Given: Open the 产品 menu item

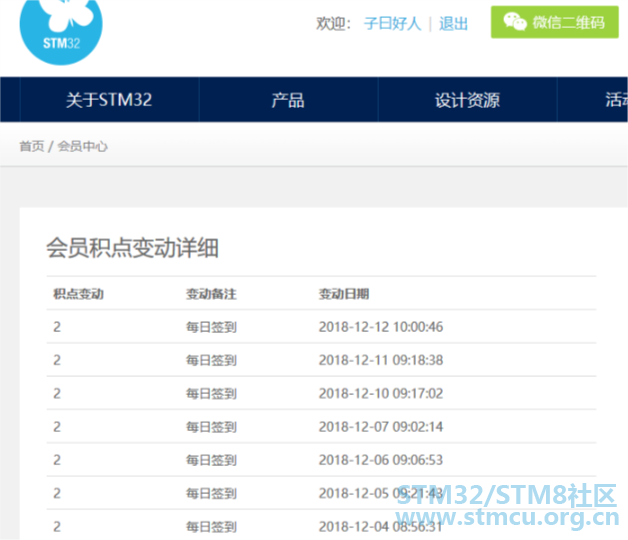Looking at the screenshot, I should click(x=288, y=100).
